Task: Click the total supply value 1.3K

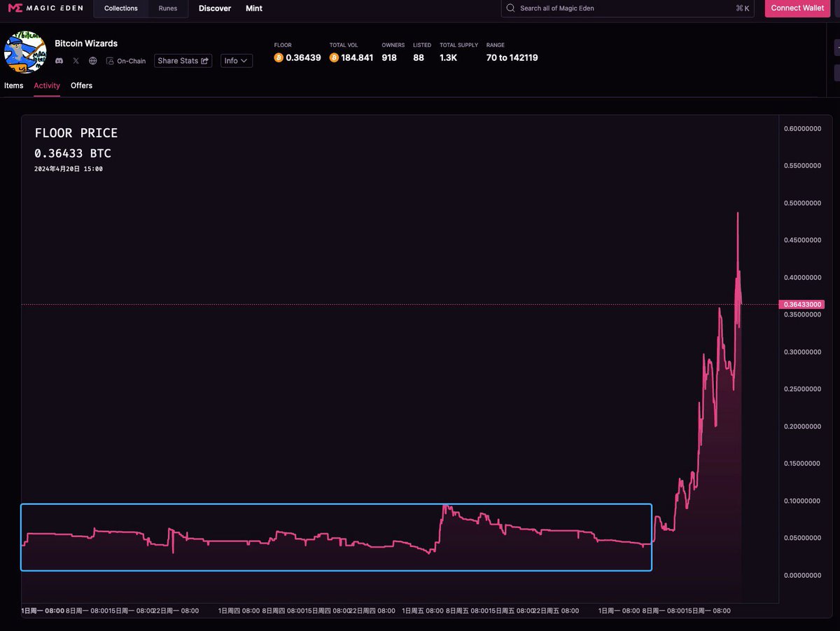Action: 448,57
